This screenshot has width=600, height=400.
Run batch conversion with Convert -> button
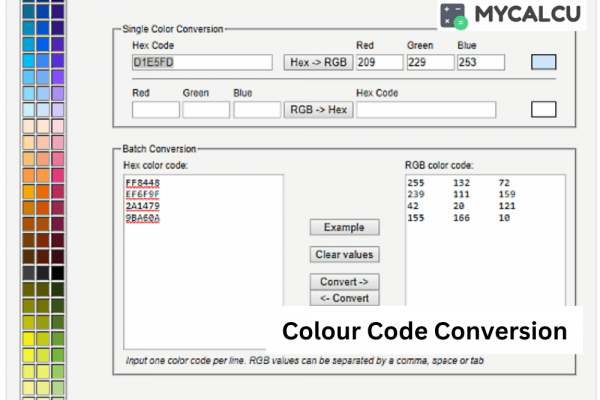(344, 281)
